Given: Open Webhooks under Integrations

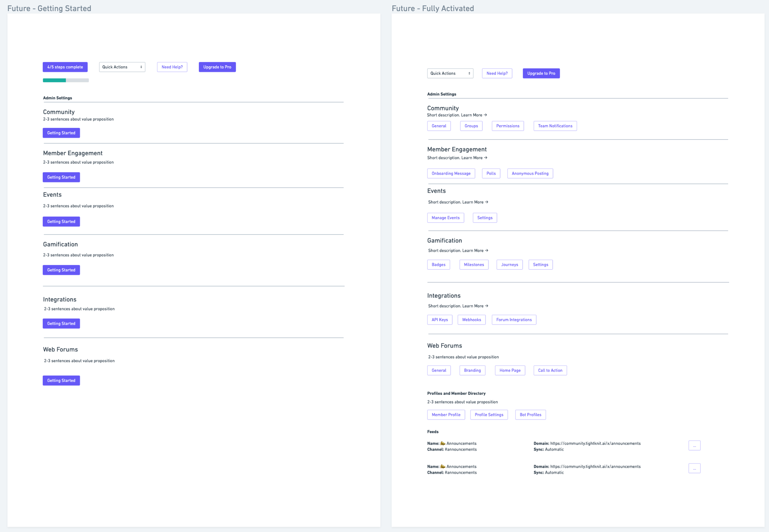Looking at the screenshot, I should 471,320.
